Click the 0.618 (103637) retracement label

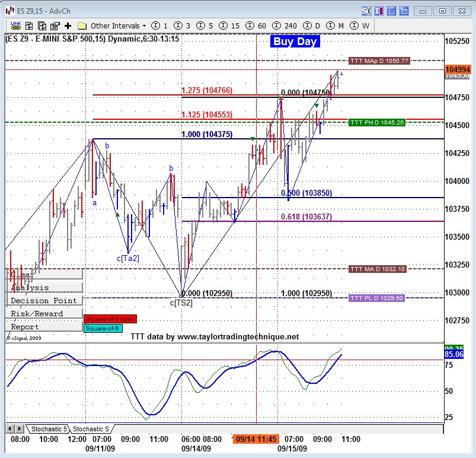pyautogui.click(x=306, y=217)
